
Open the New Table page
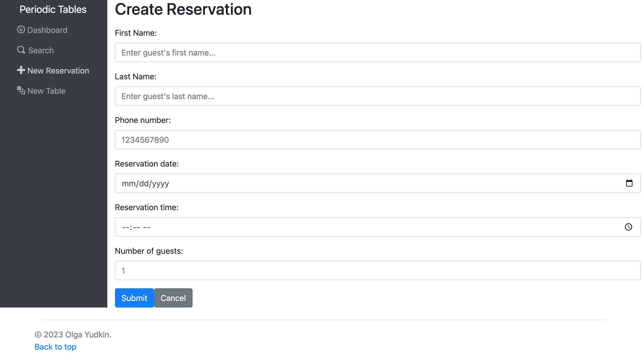click(x=46, y=91)
